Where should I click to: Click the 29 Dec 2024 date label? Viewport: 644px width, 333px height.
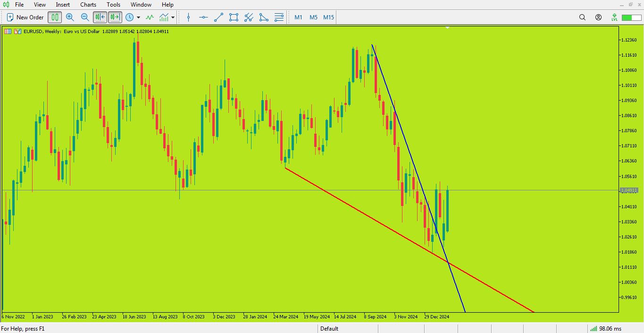point(436,317)
